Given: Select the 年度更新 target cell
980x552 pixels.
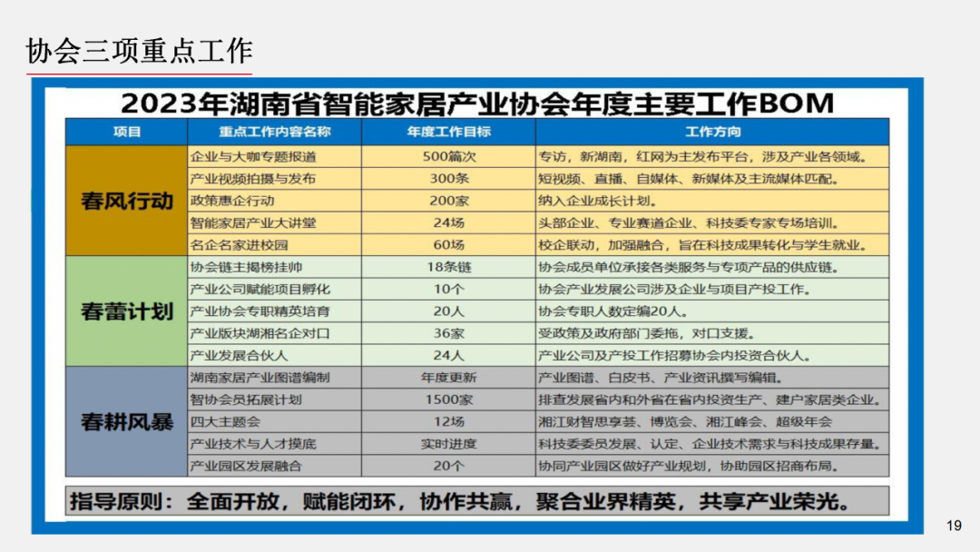Looking at the screenshot, I should click(448, 378).
